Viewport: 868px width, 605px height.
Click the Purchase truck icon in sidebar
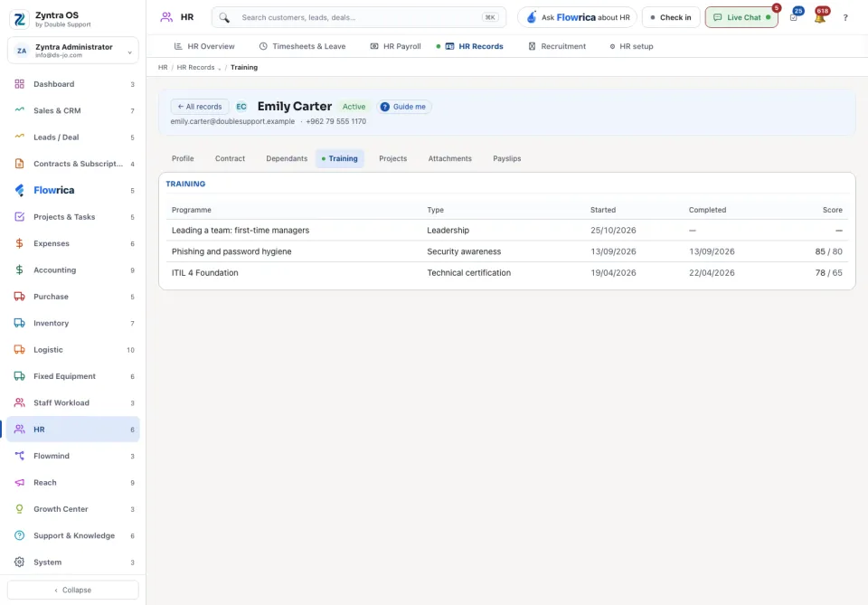19,297
